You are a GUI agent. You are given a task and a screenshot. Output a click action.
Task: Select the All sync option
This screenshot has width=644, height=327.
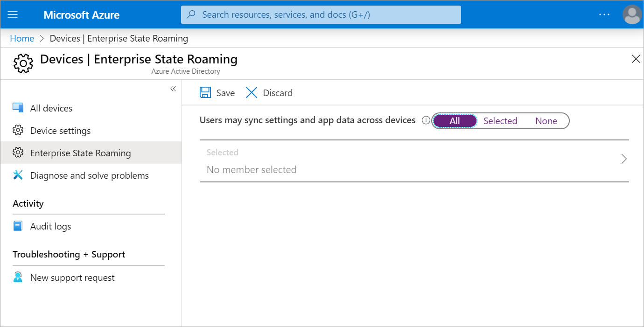[x=455, y=121]
